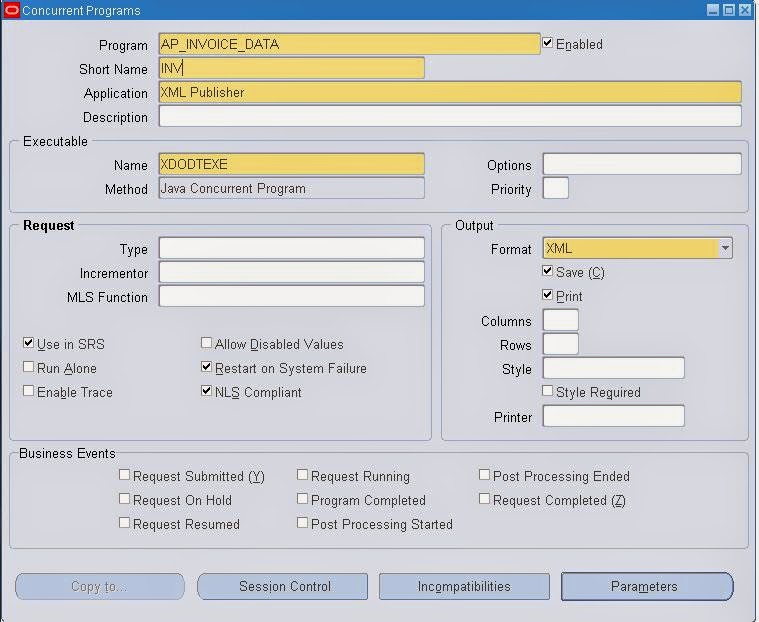The image size is (759, 622).
Task: Click the Oracle logo icon in title bar
Action: tap(11, 10)
